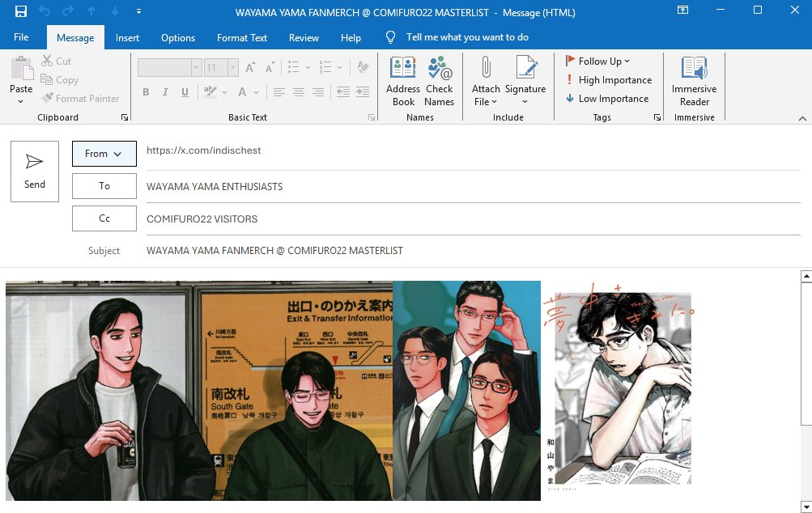Click Decrease Indent icon
The width and height of the screenshot is (812, 513).
(342, 92)
